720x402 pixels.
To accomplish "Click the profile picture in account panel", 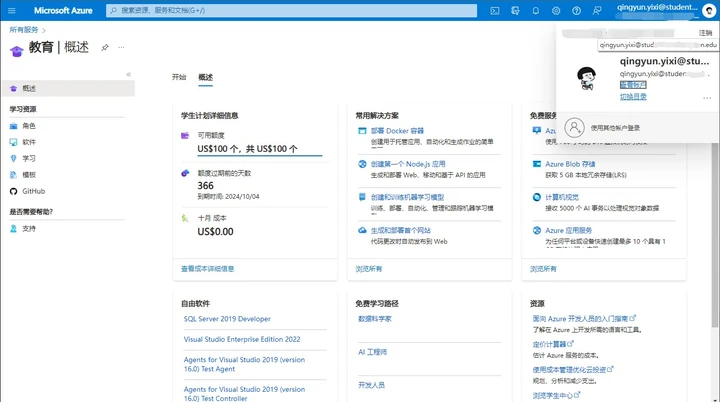I will 586,78.
